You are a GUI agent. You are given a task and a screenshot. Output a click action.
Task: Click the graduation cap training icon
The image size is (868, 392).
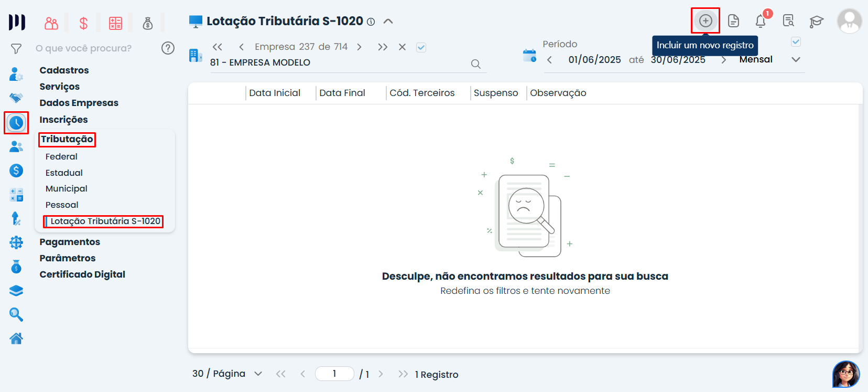click(816, 22)
